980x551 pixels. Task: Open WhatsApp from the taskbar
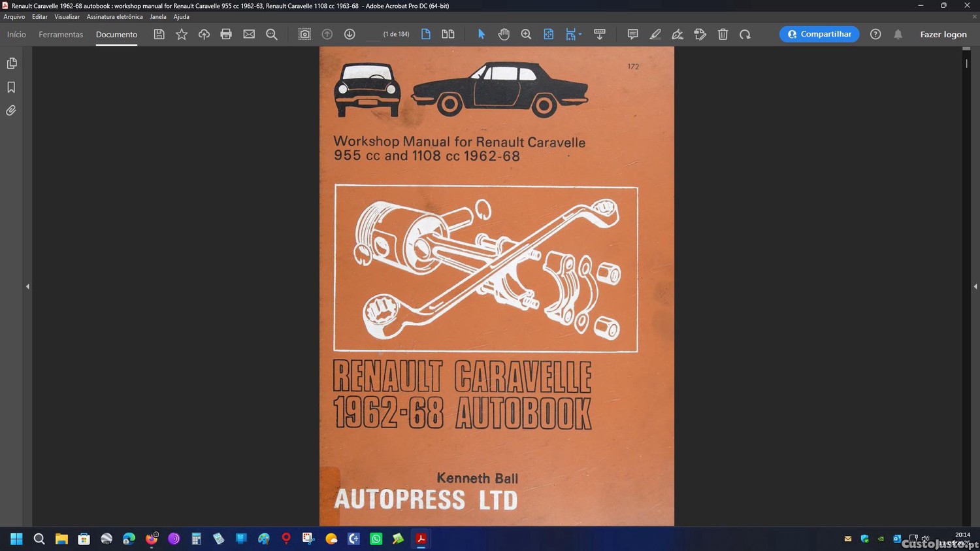click(x=376, y=539)
